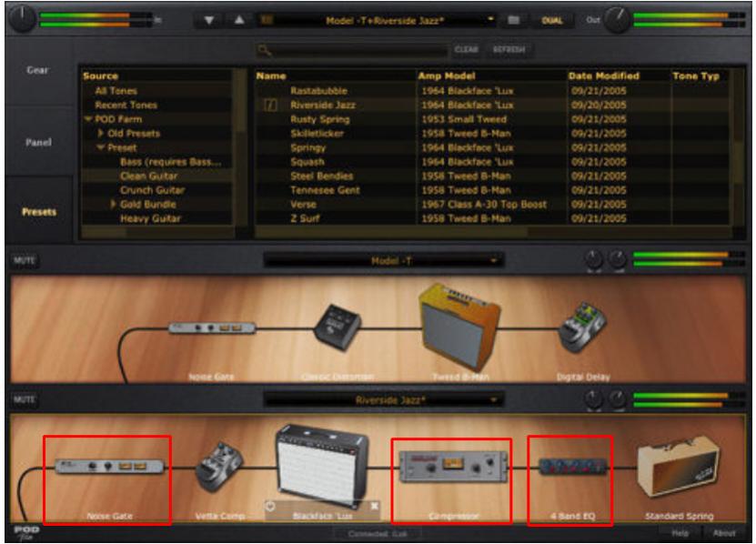Screen dimensions: 756x544
Task: Select the Classic Distortion pedal
Action: [338, 327]
